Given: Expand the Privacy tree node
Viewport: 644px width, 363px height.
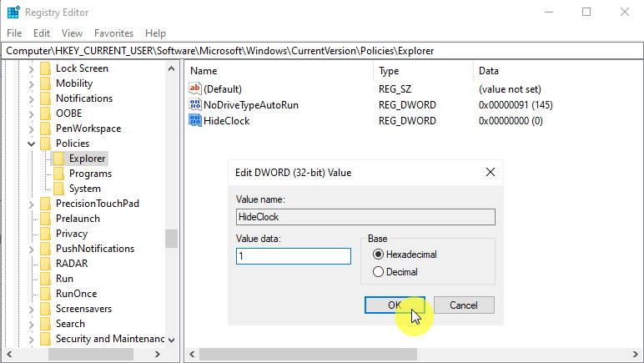Looking at the screenshot, I should pyautogui.click(x=32, y=234).
